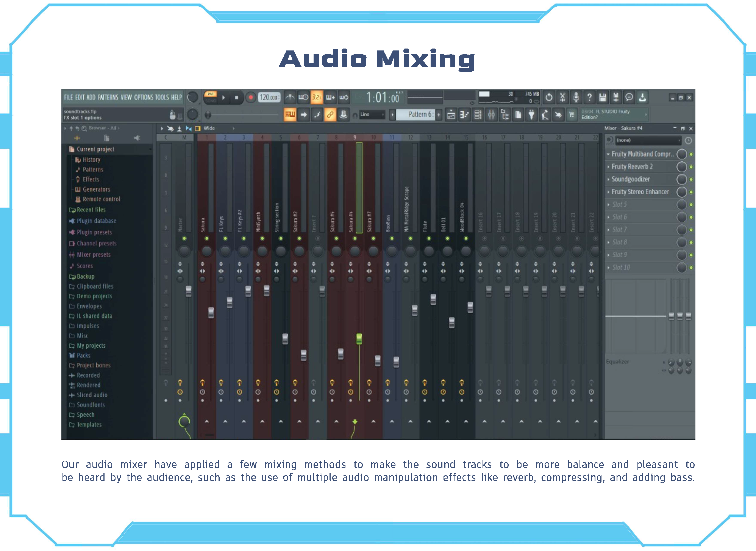Expand the Fruity Reeverb 2 slot menu
The width and height of the screenshot is (756, 551).
point(608,167)
